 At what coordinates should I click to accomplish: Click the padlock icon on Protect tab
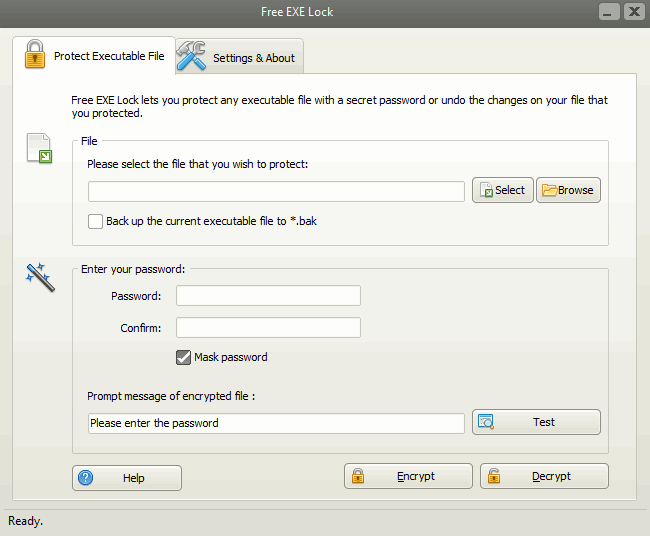click(x=36, y=55)
